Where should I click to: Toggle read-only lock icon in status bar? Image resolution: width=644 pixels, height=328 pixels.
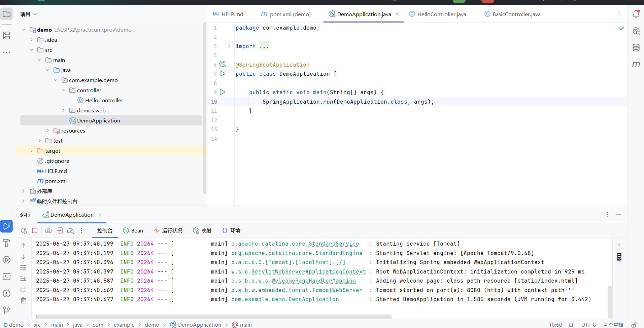634,325
